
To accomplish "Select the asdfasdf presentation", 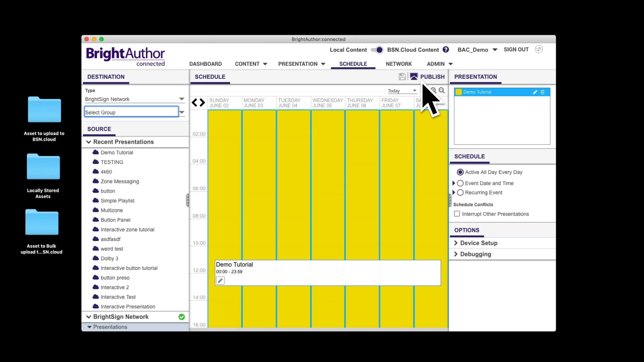I will pos(110,239).
